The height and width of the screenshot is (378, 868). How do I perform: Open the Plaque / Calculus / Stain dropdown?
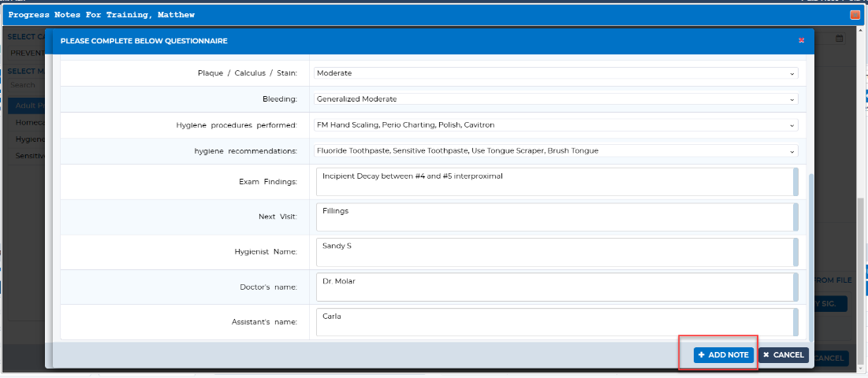pyautogui.click(x=556, y=73)
